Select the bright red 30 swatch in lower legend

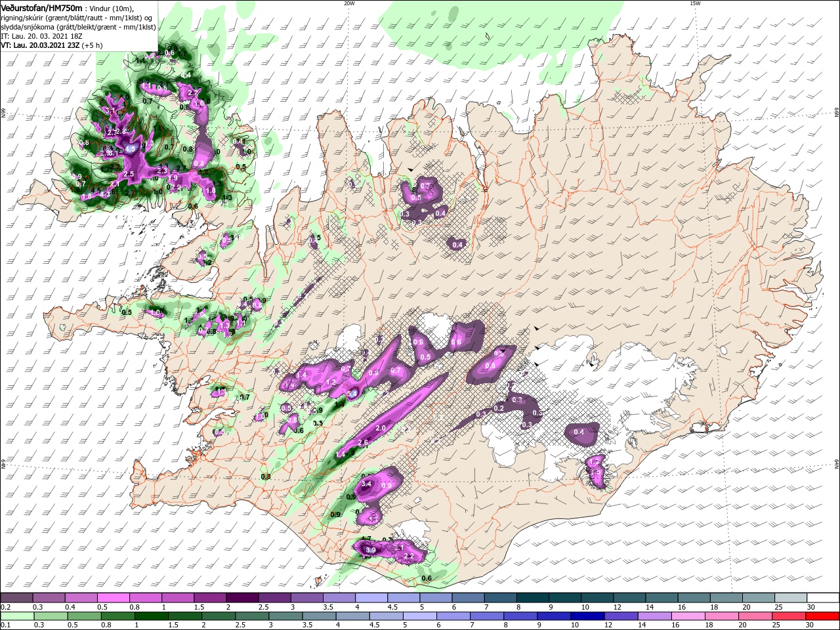(824, 616)
